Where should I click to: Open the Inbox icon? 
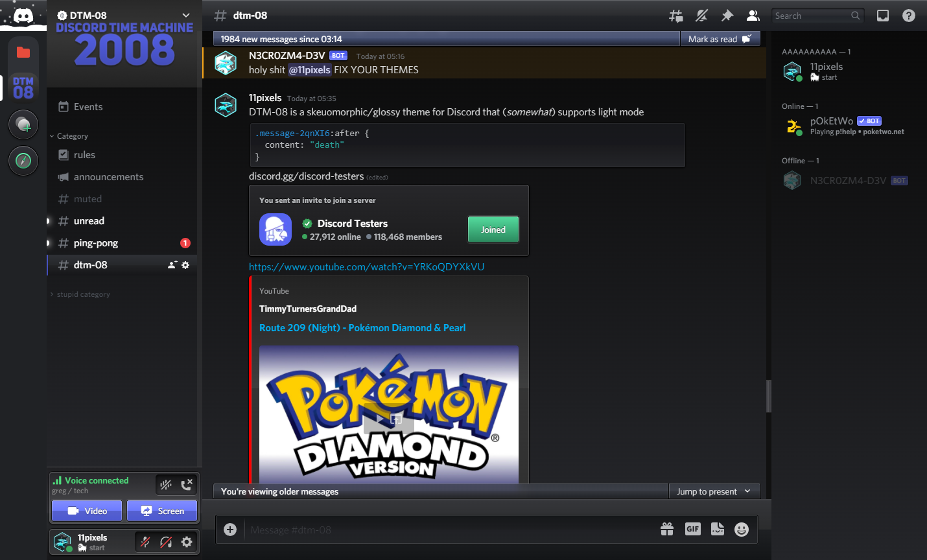(x=883, y=16)
